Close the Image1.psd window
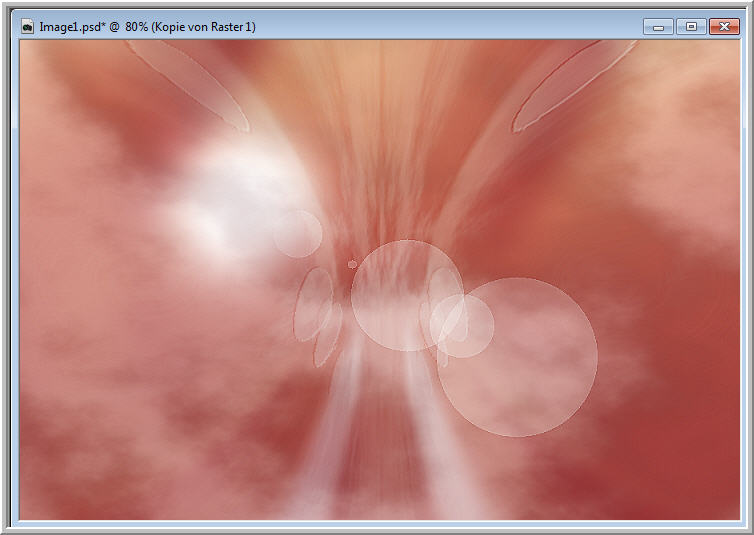 724,27
